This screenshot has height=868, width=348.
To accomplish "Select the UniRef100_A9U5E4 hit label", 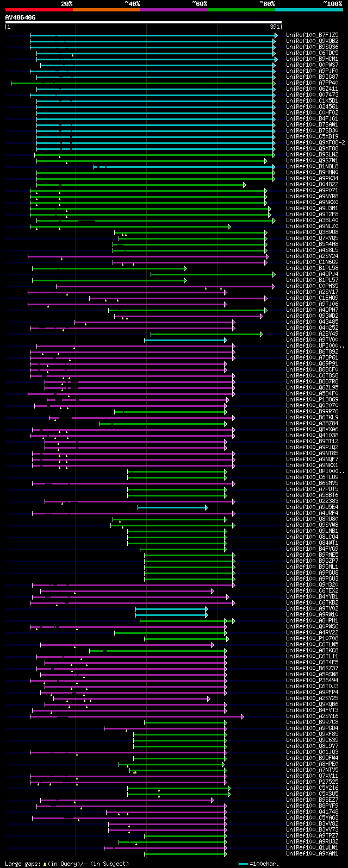I will [312, 507].
